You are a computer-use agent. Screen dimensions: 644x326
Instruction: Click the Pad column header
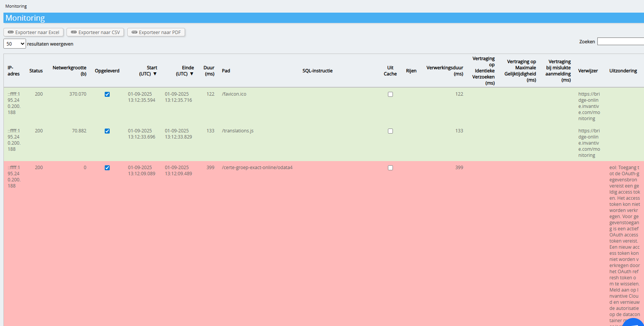226,71
